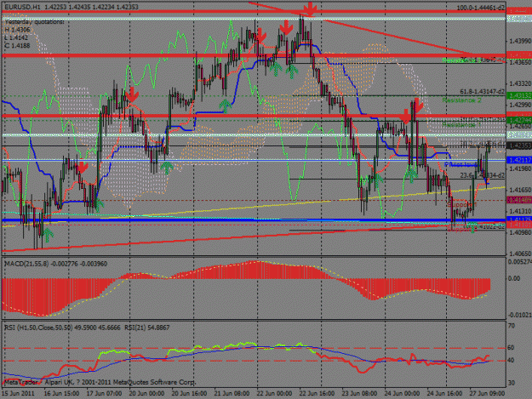The width and height of the screenshot is (532, 399).
Task: Click green buy arrow under the 16 Jun low
Action: coord(48,235)
